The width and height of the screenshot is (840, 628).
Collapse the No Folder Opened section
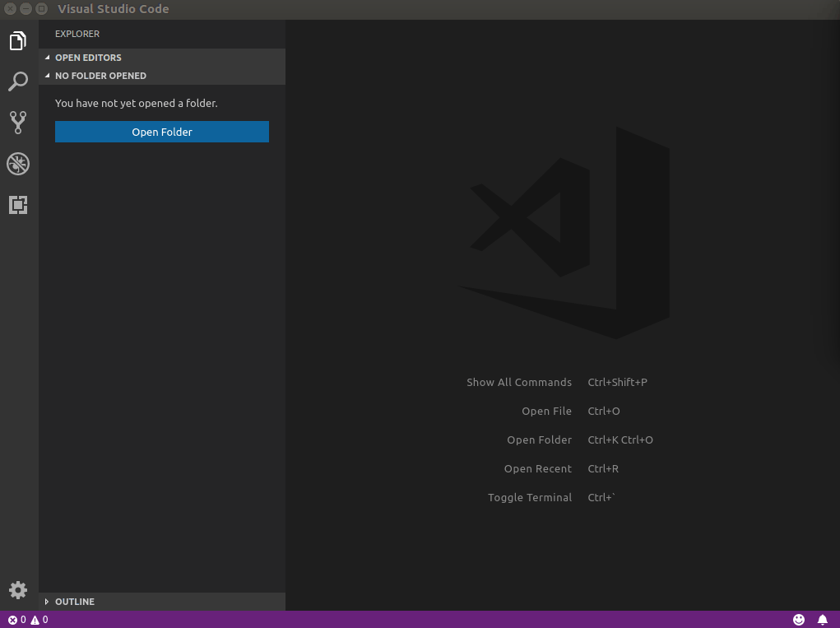pos(100,76)
